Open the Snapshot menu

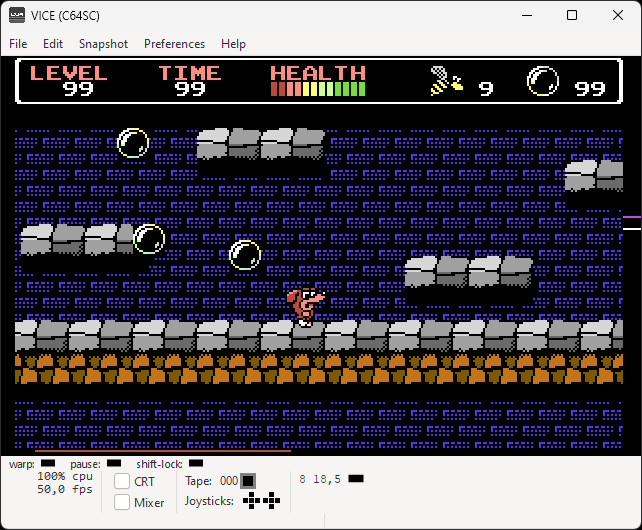[103, 44]
